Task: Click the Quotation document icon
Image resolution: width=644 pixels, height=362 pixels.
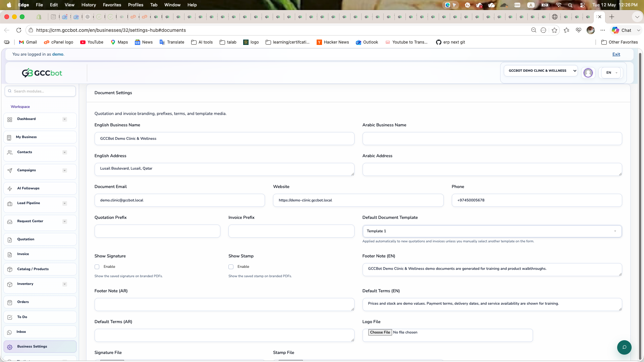Action: 10,240
